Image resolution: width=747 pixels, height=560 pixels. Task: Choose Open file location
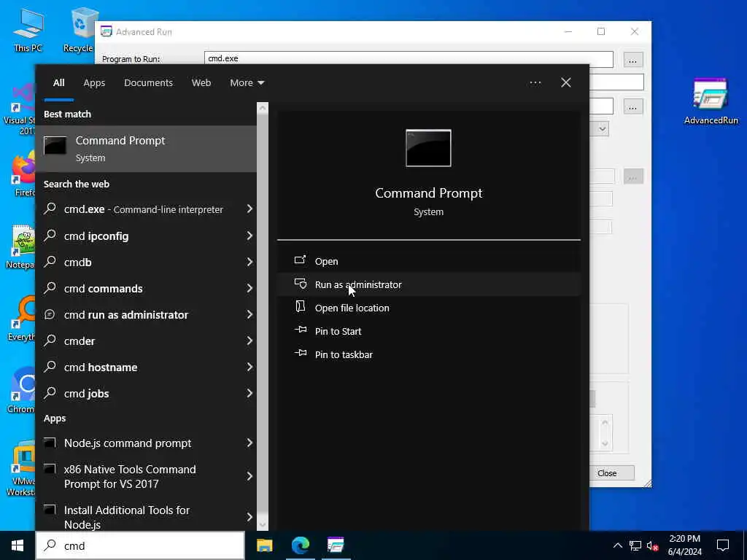[428, 308]
